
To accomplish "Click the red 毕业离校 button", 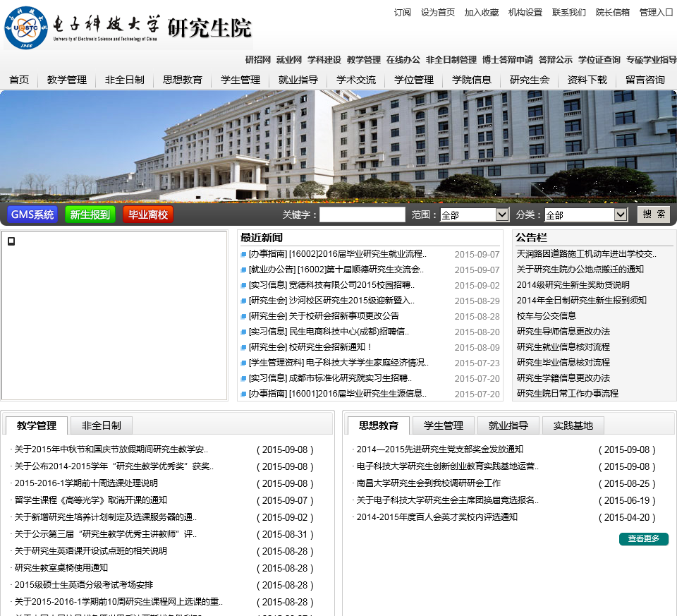I will pyautogui.click(x=148, y=215).
